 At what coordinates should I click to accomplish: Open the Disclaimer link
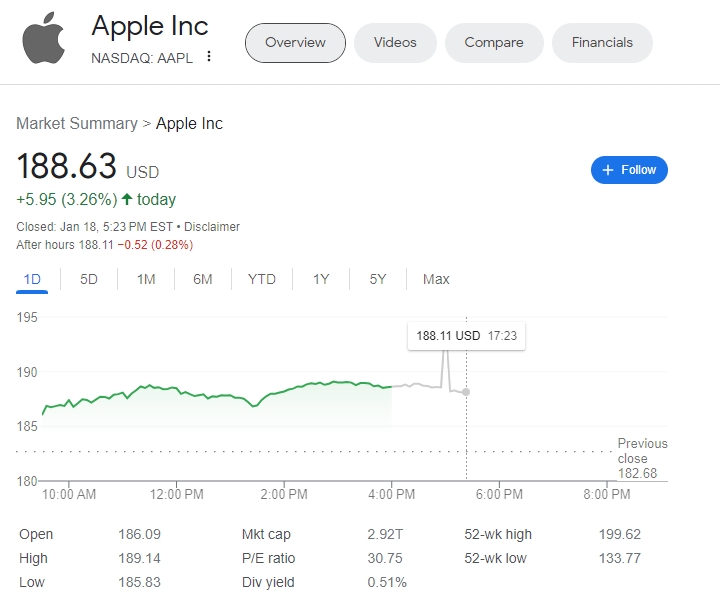pyautogui.click(x=212, y=227)
